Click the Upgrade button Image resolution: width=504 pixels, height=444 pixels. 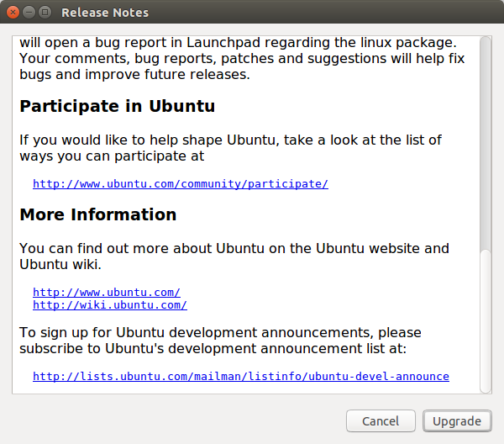tap(457, 420)
